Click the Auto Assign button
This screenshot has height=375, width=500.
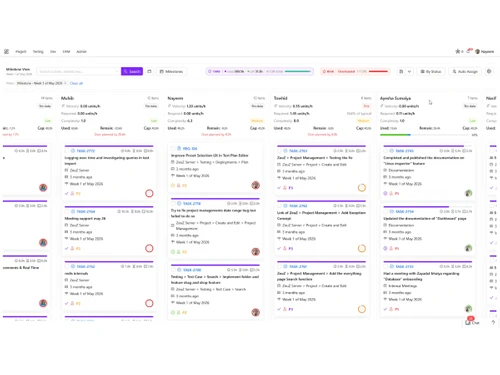click(465, 71)
